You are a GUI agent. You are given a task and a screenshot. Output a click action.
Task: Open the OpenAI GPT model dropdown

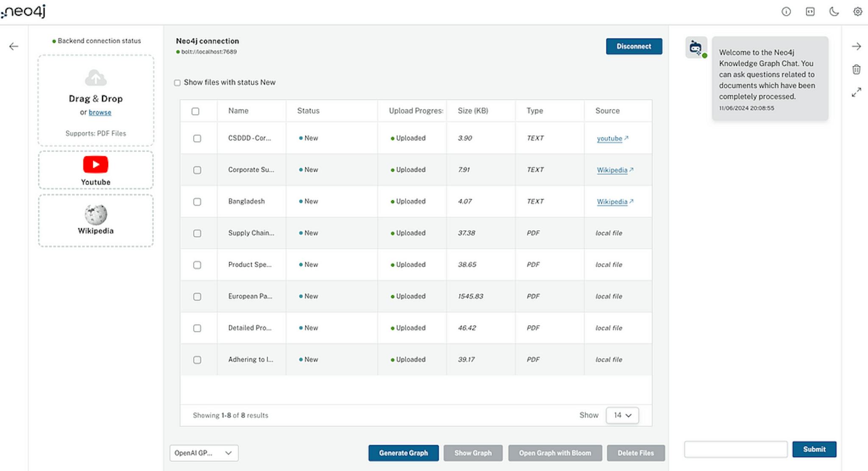(204, 453)
